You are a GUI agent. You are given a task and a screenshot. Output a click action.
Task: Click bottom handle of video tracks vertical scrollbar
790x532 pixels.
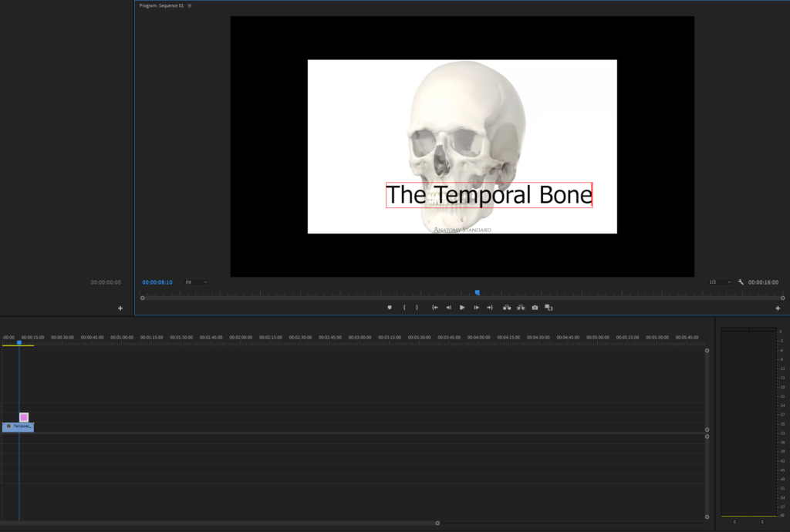(x=707, y=429)
